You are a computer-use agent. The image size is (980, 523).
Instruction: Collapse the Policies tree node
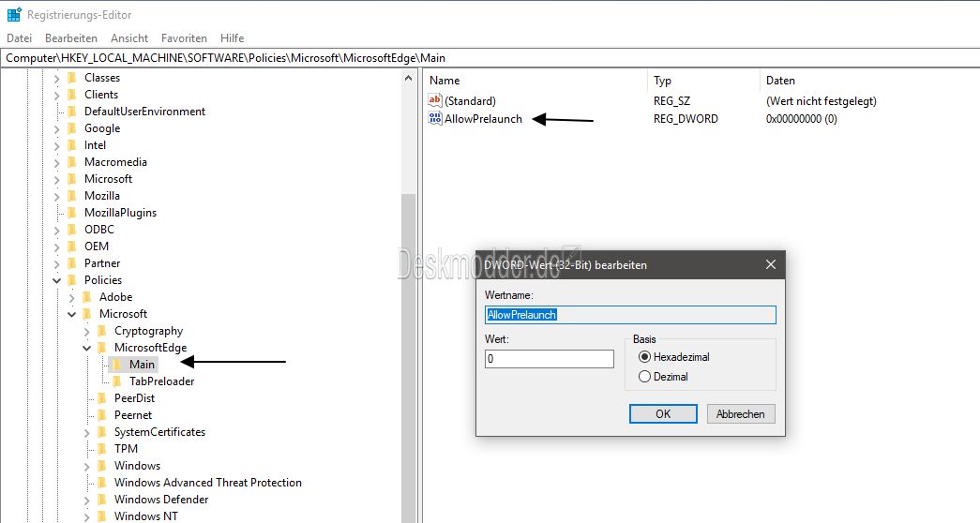57,280
